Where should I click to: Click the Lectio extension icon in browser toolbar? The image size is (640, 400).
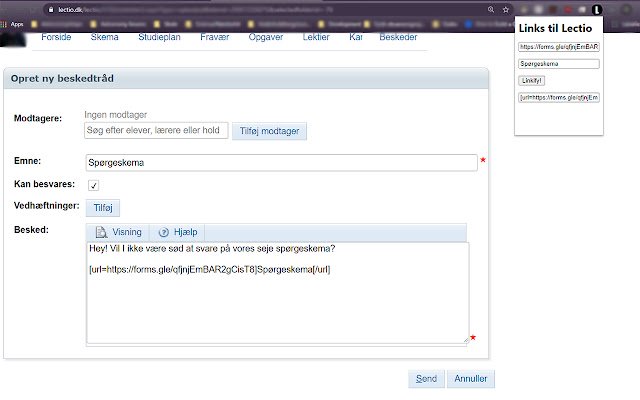pyautogui.click(x=597, y=10)
